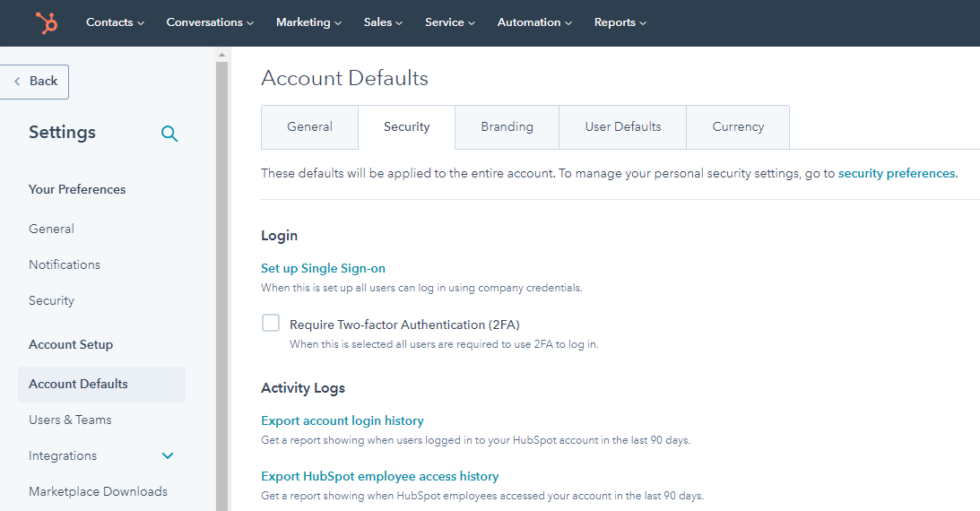Viewport: 980px width, 511px height.
Task: Click the HubSpot sprocket logo
Action: (46, 22)
